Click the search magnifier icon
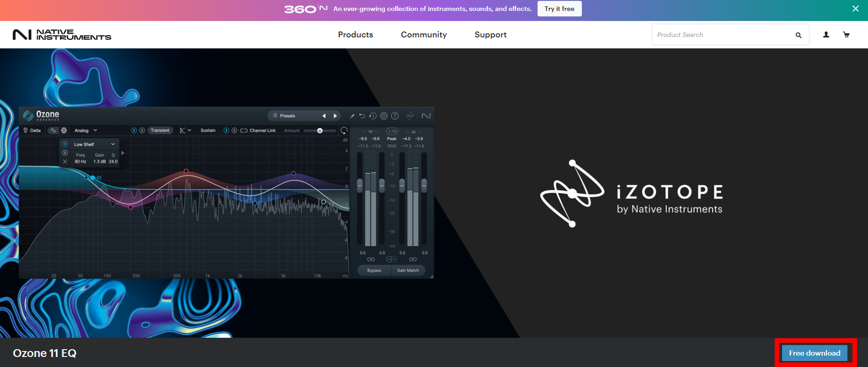868x367 pixels. (x=799, y=35)
